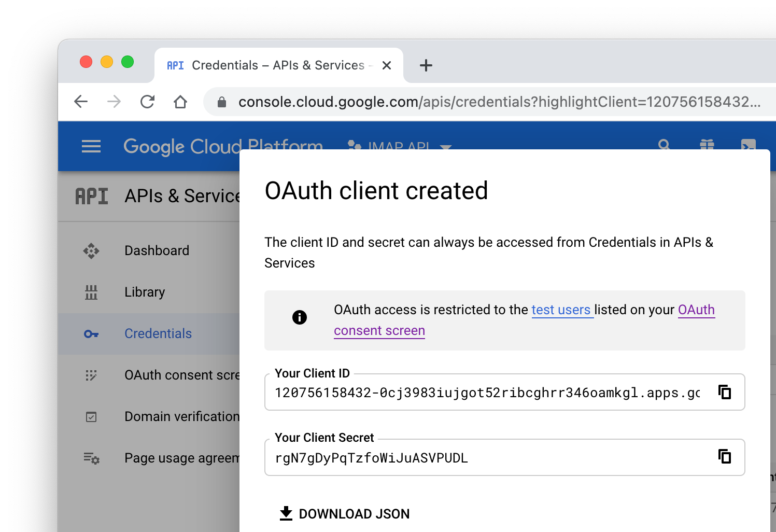
Task: Click the red macOS close window button
Action: (x=86, y=62)
